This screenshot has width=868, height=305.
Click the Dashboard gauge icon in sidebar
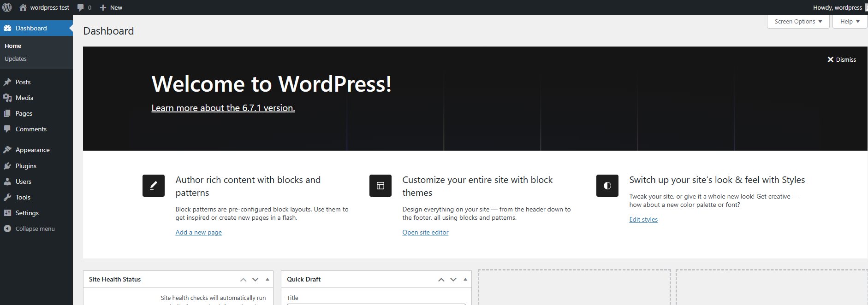(x=7, y=28)
